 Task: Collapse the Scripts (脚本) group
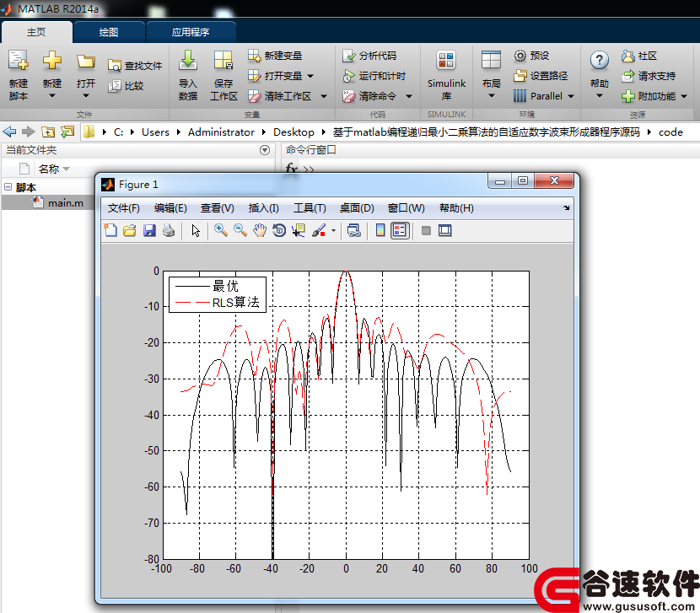[8, 186]
